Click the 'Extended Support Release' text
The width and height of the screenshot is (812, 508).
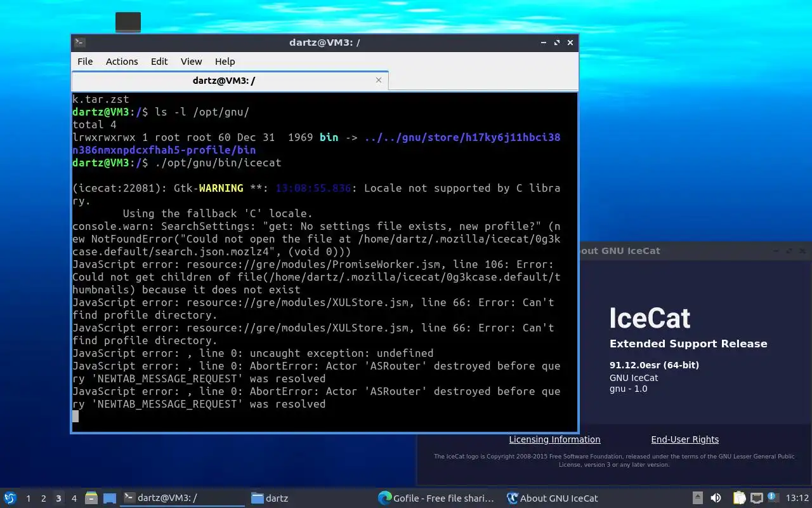[x=688, y=344]
